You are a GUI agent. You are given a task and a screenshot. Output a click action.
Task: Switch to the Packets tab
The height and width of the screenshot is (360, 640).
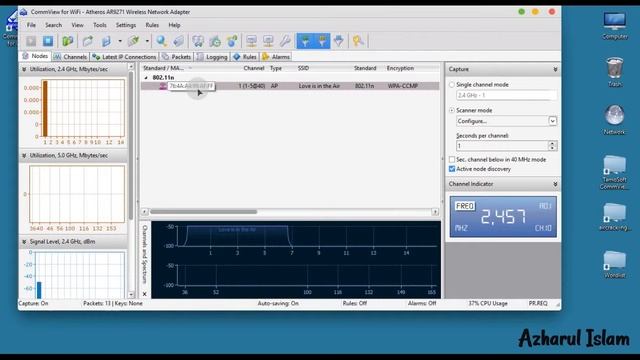point(176,57)
